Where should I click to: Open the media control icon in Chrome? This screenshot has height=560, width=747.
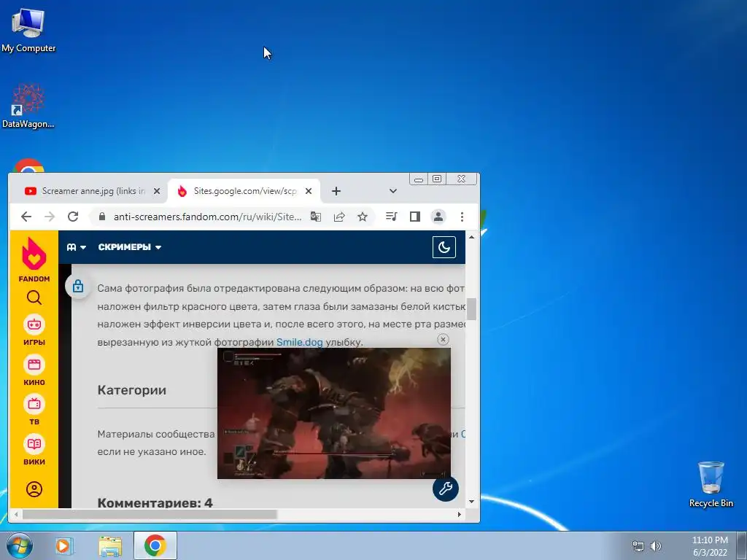[391, 217]
